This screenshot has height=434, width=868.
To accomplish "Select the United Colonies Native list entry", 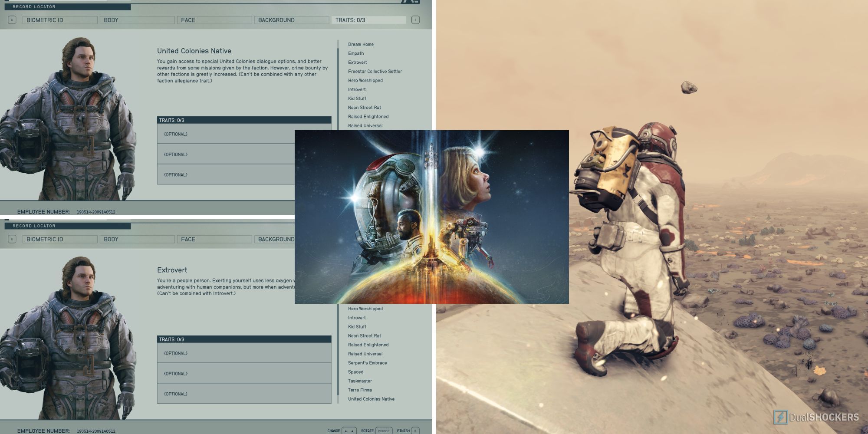I will point(371,399).
